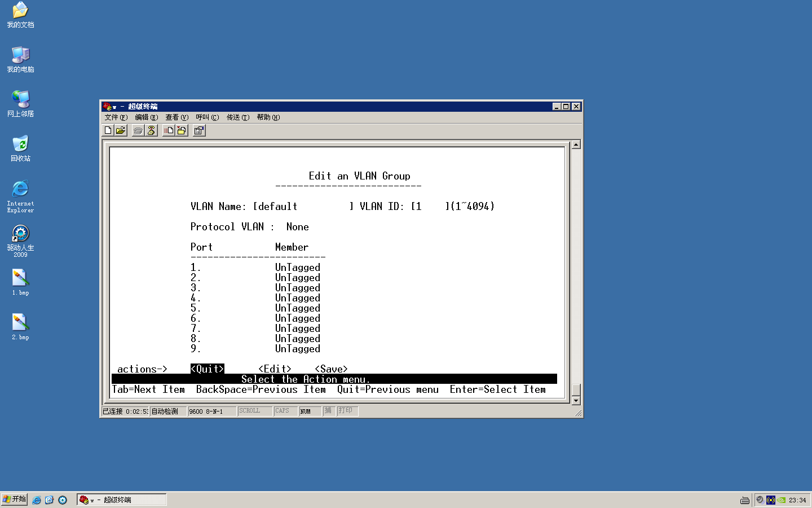Select the 1.bmp file icon
812x508 pixels.
tap(20, 282)
